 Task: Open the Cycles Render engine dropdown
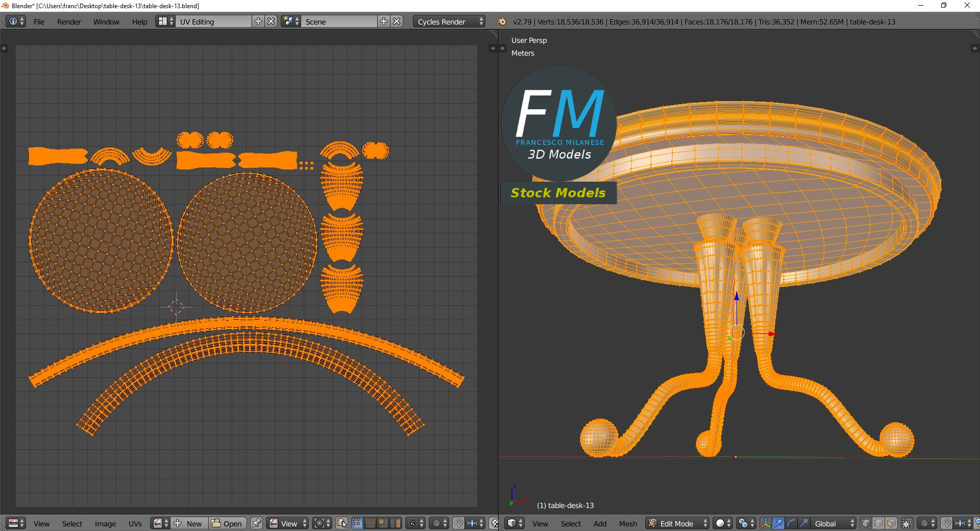(449, 21)
